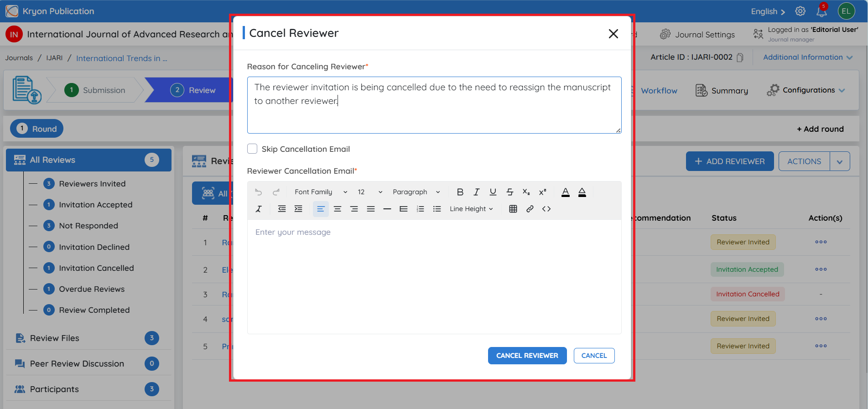Insert a numbered list

[x=421, y=209]
